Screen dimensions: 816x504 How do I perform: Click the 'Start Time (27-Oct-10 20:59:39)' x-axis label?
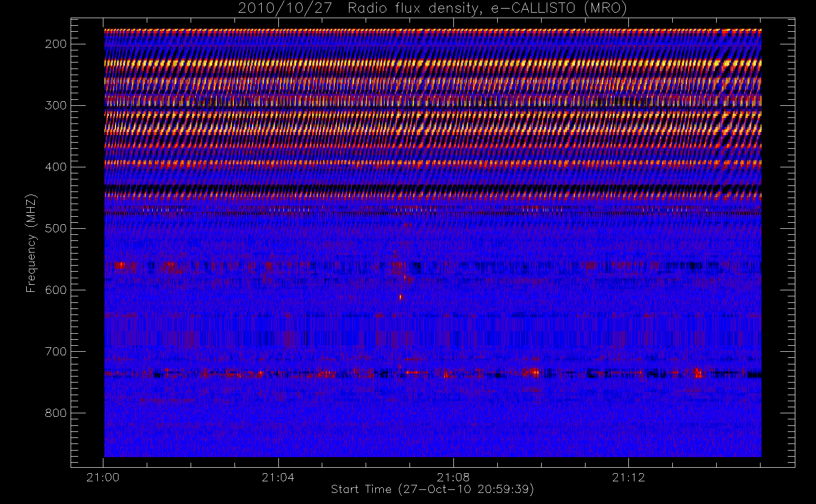[432, 489]
